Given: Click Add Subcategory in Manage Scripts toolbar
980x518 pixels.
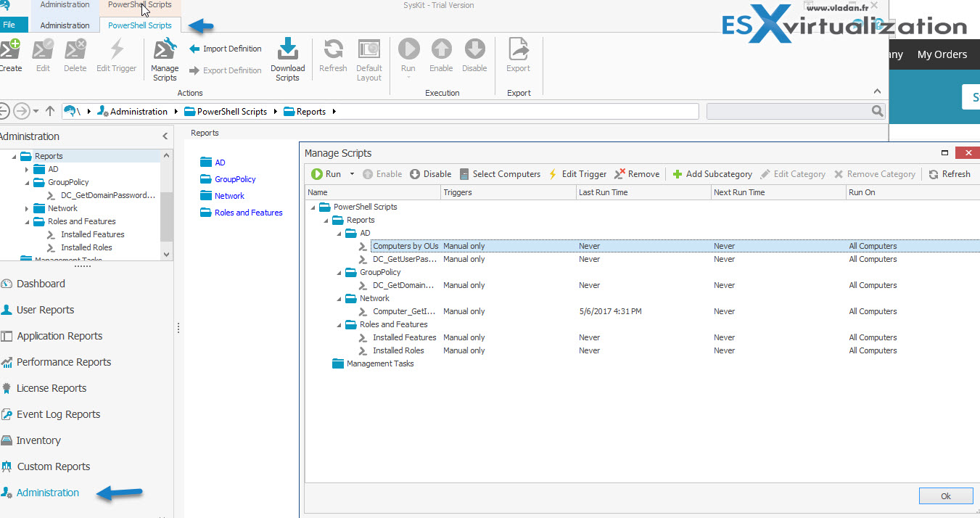Looking at the screenshot, I should [x=712, y=174].
